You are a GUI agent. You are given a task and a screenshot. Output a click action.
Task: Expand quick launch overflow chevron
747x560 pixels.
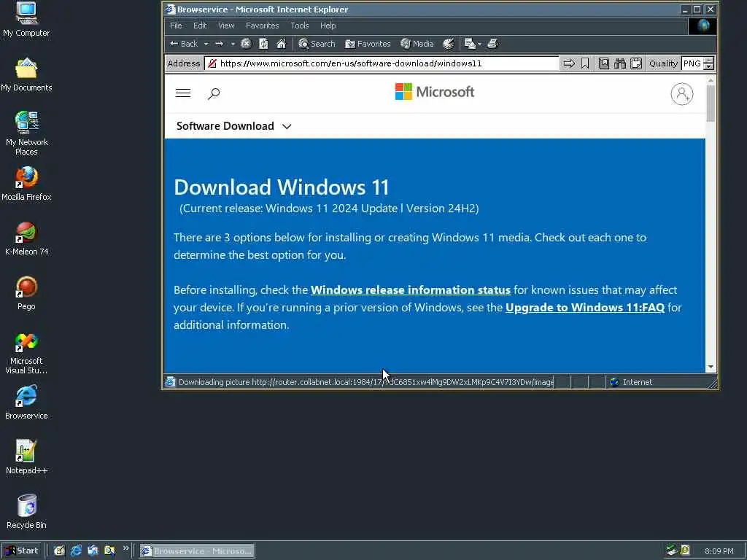[125, 548]
